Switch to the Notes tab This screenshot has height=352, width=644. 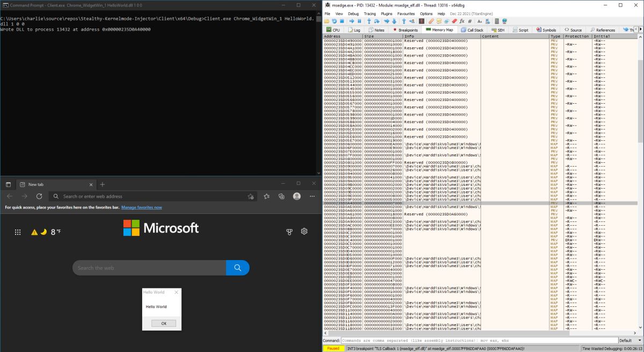coord(376,30)
